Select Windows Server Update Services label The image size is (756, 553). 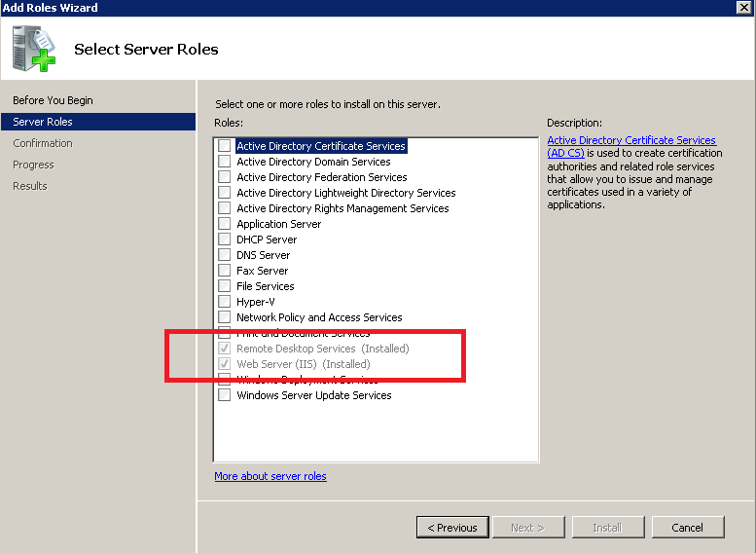point(314,395)
